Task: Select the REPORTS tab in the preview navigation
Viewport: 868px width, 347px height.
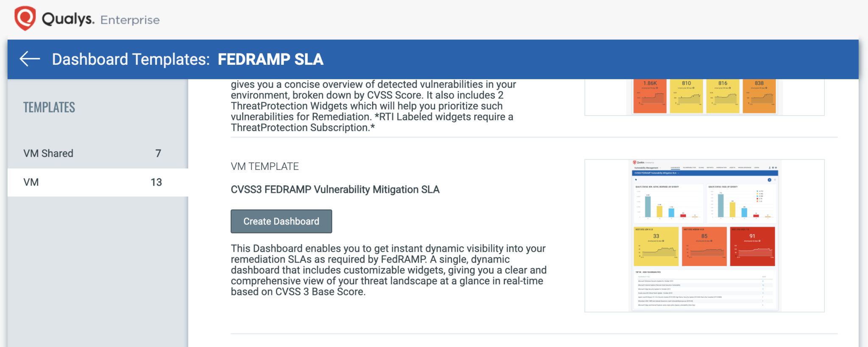Action: [710, 168]
